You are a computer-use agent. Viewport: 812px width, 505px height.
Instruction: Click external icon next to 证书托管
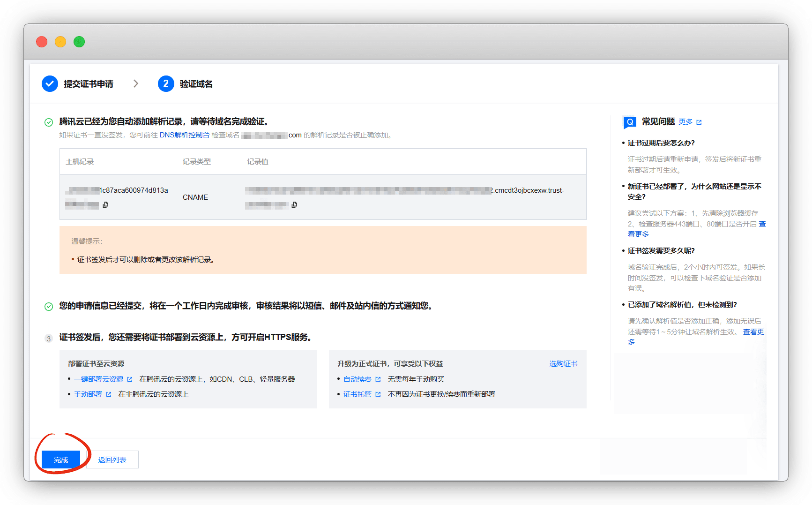pyautogui.click(x=378, y=394)
